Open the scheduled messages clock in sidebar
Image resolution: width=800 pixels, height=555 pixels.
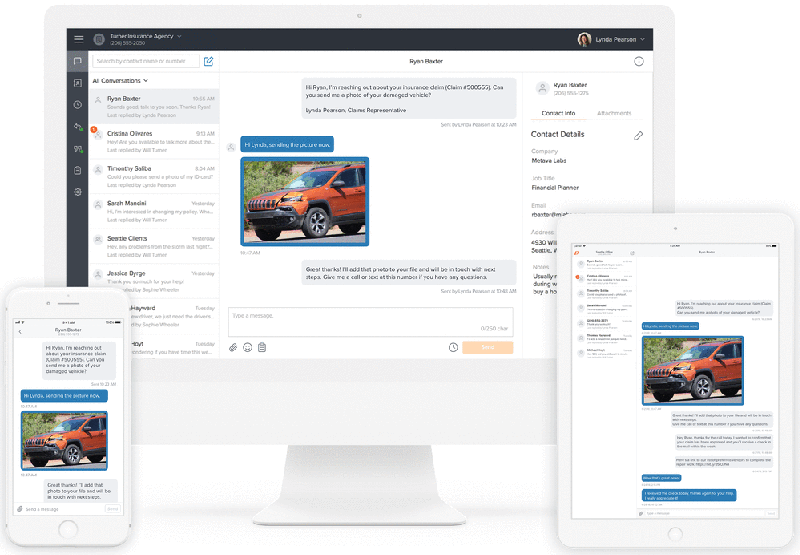78,105
